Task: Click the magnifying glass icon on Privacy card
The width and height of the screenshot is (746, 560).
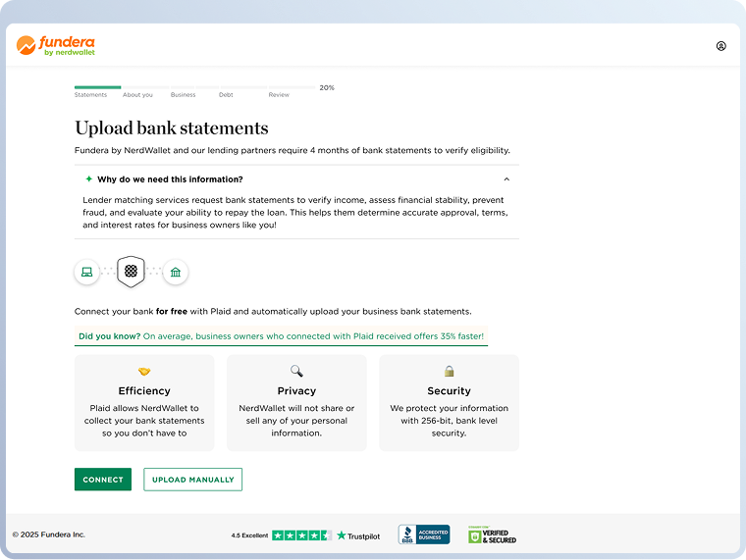Action: coord(296,371)
